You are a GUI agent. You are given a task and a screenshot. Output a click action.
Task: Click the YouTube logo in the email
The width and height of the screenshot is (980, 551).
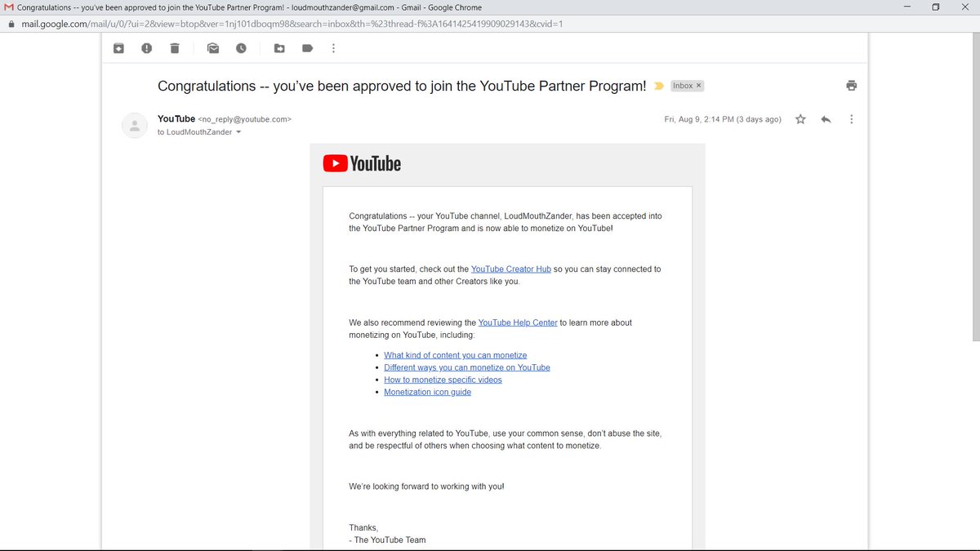tap(362, 163)
